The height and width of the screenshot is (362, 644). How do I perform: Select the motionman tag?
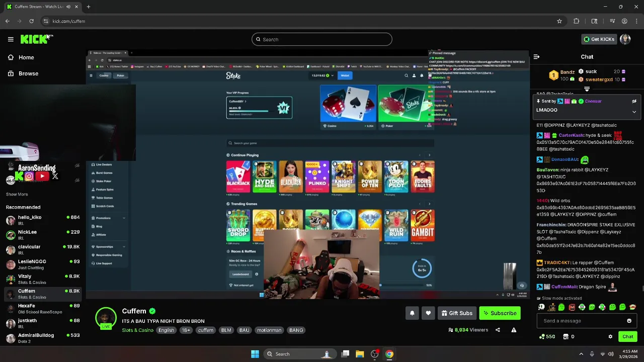point(269,330)
